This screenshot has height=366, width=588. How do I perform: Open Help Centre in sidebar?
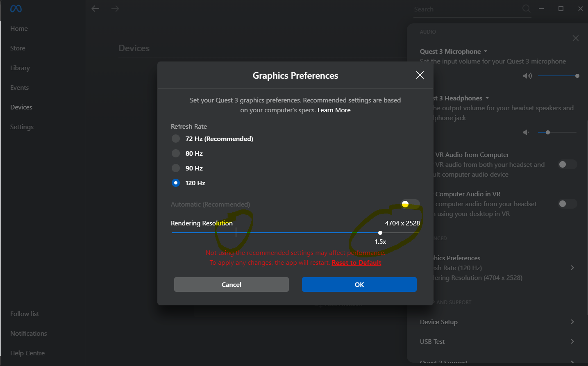tap(27, 353)
